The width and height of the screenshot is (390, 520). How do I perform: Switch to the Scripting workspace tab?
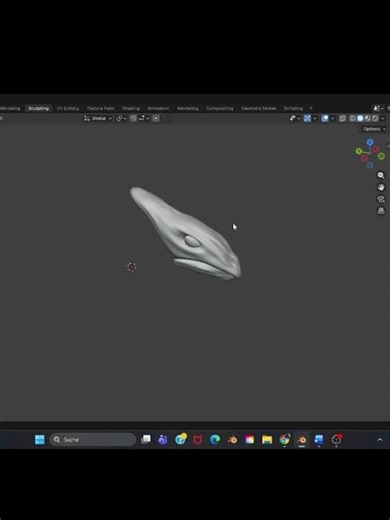coord(293,108)
